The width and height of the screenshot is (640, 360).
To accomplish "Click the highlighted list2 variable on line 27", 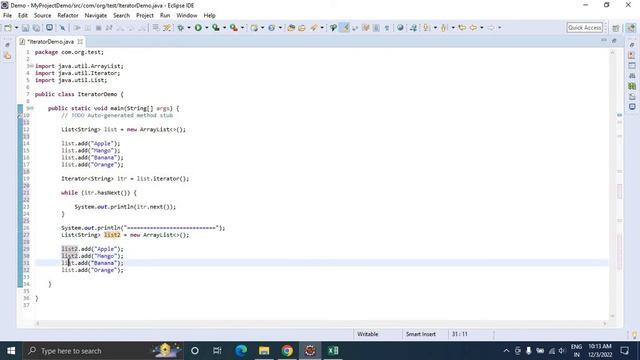I will point(112,235).
